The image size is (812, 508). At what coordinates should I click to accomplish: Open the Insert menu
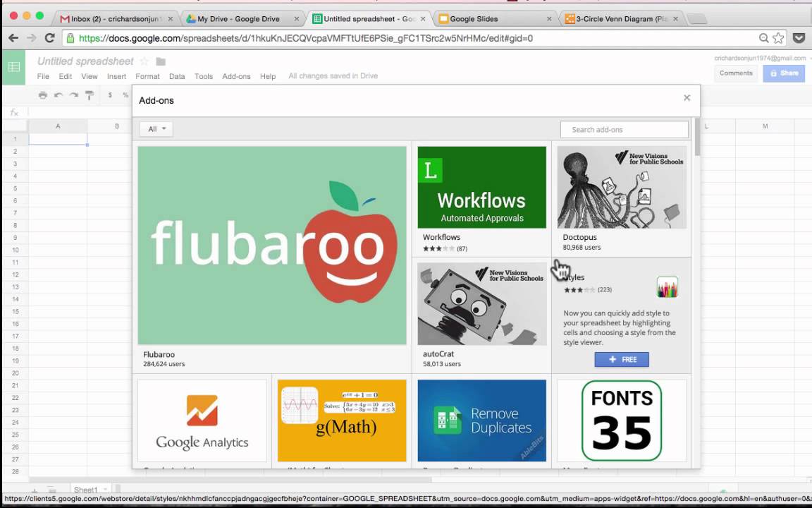pos(116,76)
